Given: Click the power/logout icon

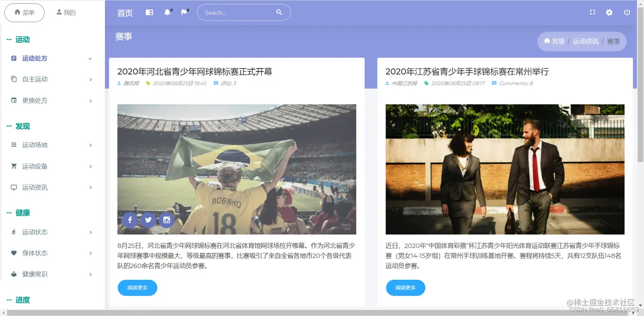Looking at the screenshot, I should point(627,12).
